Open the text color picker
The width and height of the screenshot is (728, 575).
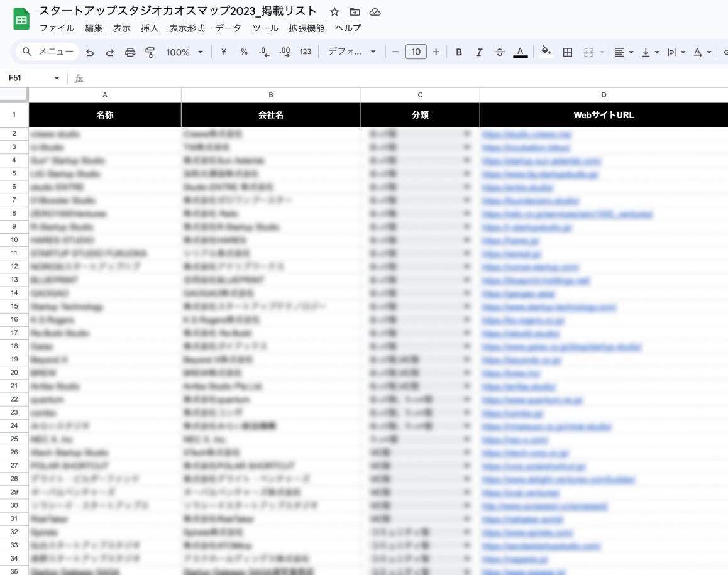point(521,52)
